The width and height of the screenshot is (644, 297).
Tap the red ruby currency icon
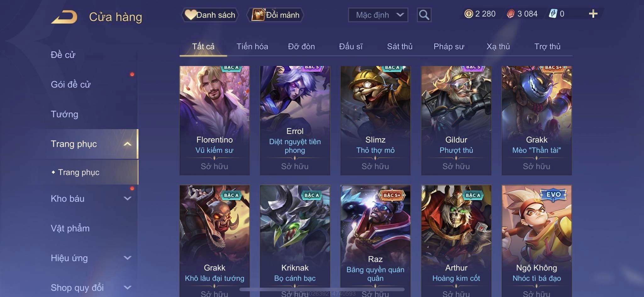pyautogui.click(x=510, y=14)
